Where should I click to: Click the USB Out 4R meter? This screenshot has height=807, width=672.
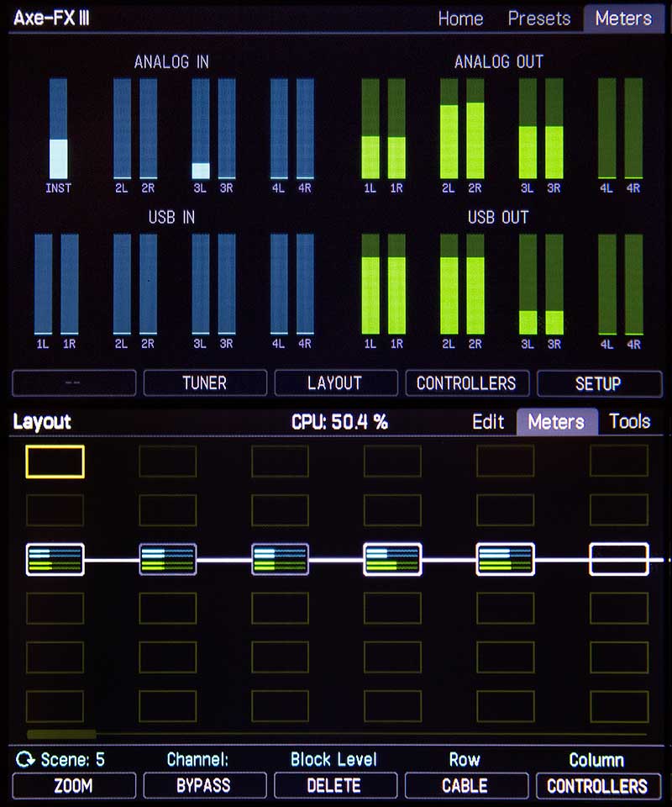633,284
